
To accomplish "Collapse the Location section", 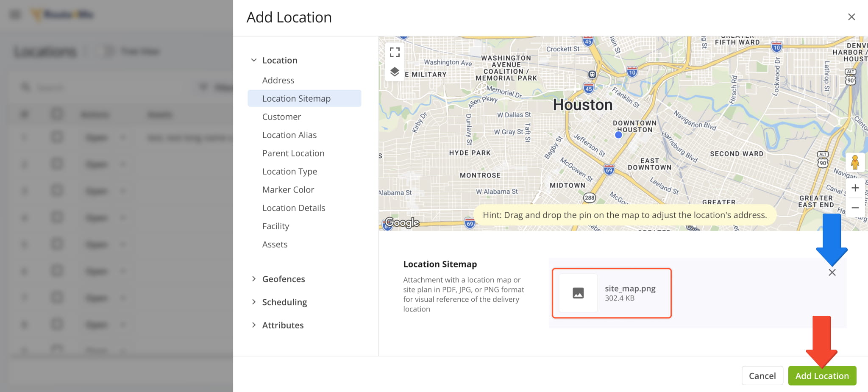I will (x=254, y=60).
